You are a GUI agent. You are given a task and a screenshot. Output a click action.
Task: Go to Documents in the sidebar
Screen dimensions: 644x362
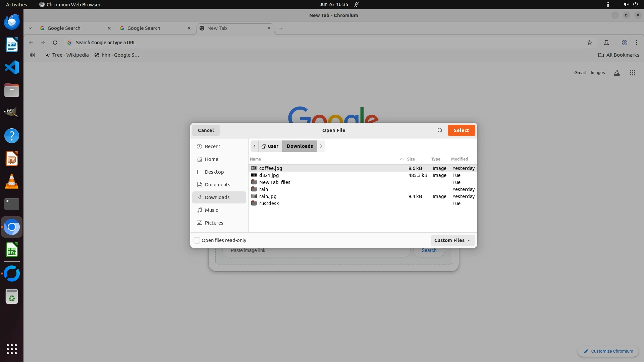pyautogui.click(x=217, y=185)
